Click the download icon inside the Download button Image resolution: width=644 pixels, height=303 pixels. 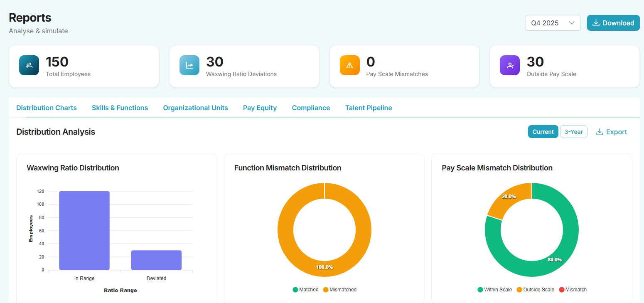597,23
